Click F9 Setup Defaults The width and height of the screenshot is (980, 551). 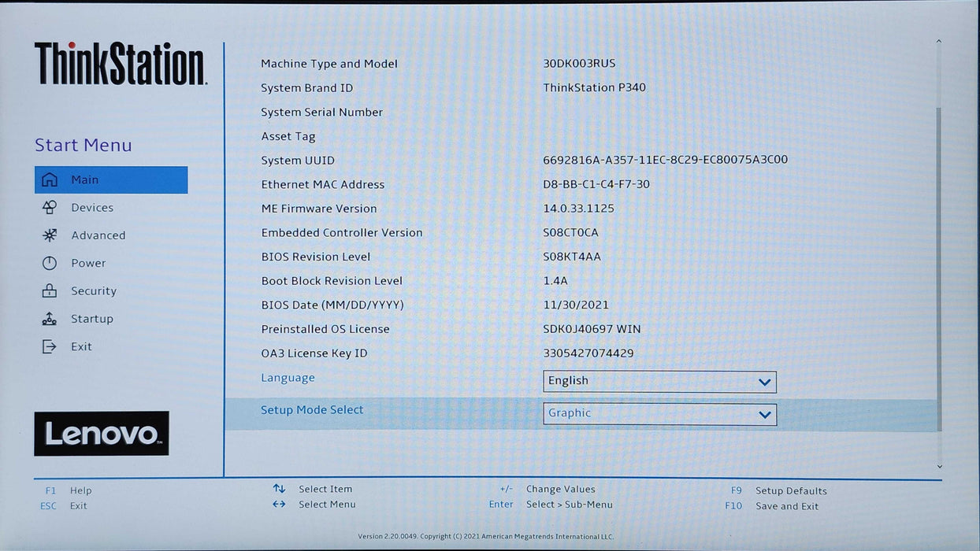click(779, 490)
